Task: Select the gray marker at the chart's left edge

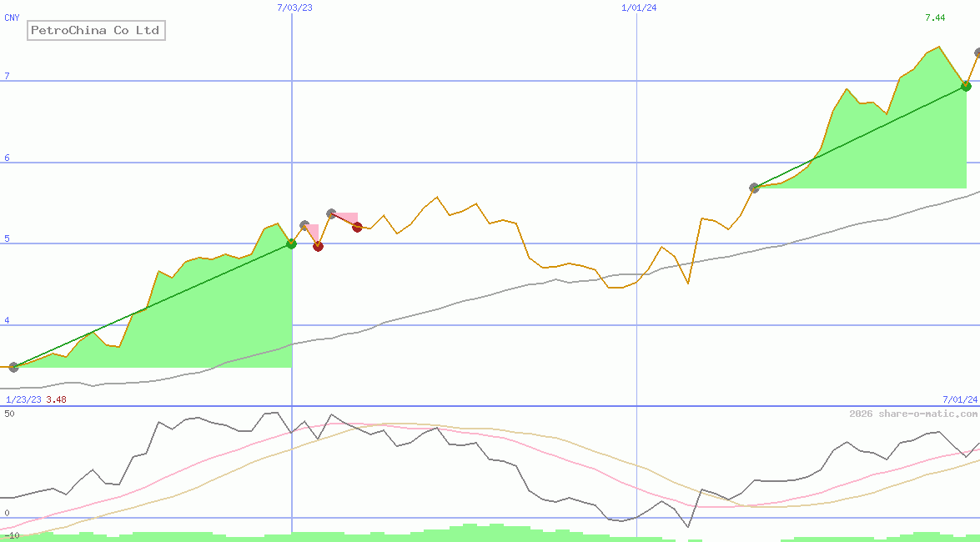Action: click(x=12, y=365)
